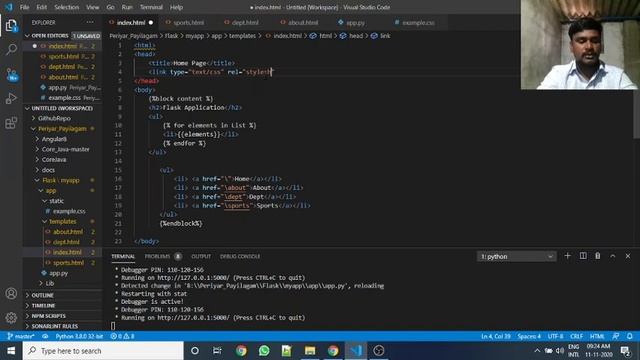This screenshot has height=360, width=640.
Task: Open the Extensions view
Action: pos(11,122)
